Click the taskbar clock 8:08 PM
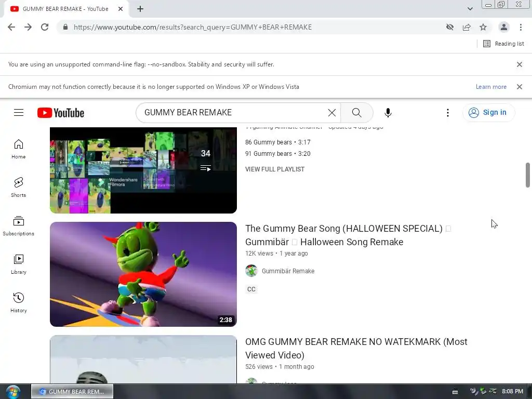Viewport: 532px width, 399px height. [512, 392]
